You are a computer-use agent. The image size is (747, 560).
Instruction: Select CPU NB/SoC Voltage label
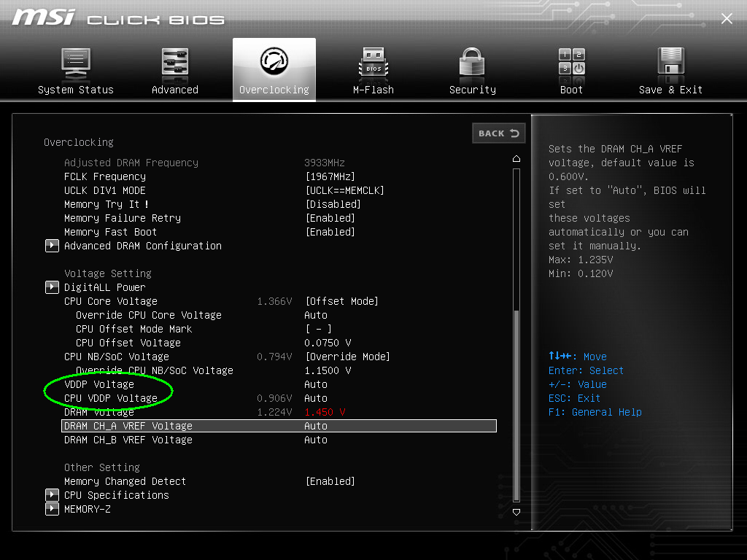coord(116,357)
